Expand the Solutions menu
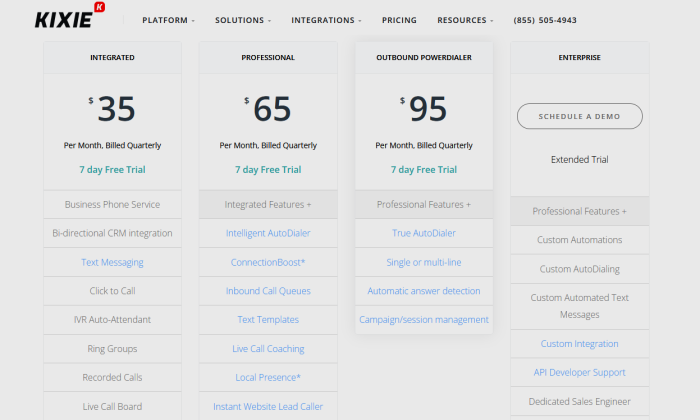This screenshot has height=420, width=700. click(243, 20)
